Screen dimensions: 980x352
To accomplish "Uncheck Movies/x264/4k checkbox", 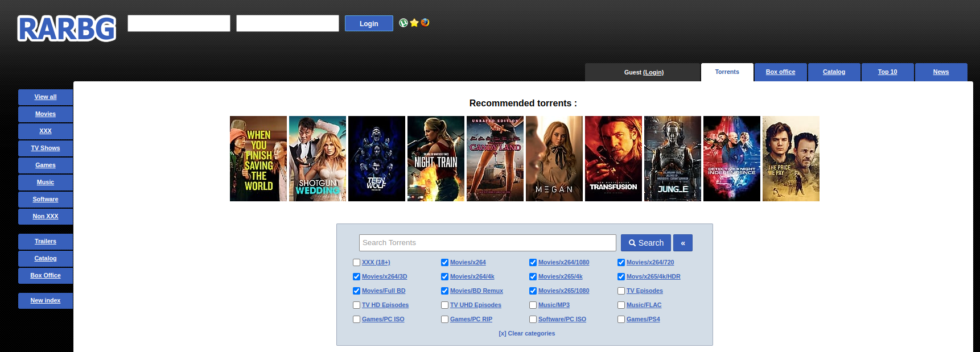I will click(x=445, y=277).
